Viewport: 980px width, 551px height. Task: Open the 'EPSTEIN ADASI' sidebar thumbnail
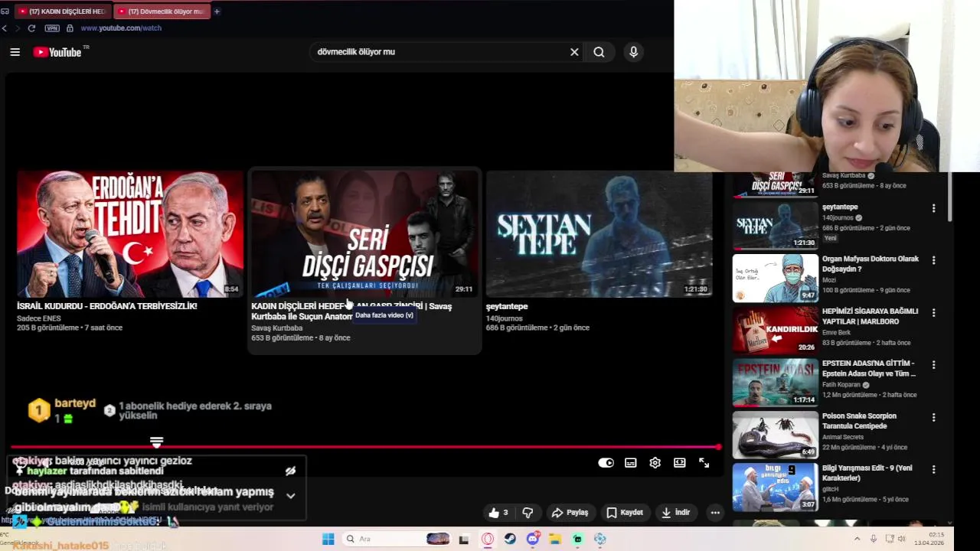tap(775, 382)
